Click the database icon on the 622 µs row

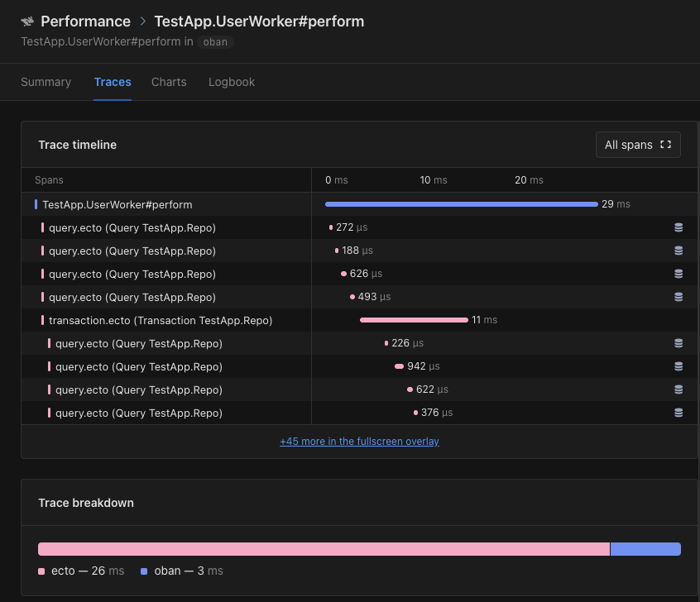[678, 390]
